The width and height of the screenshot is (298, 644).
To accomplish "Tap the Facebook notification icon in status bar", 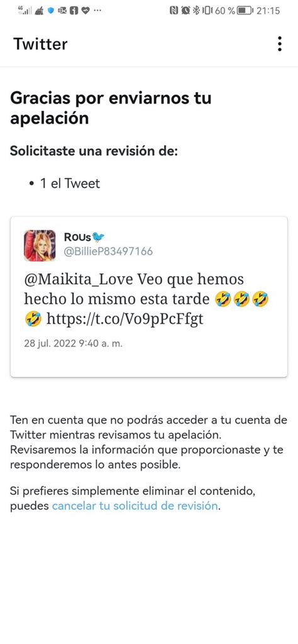I will coord(74,11).
